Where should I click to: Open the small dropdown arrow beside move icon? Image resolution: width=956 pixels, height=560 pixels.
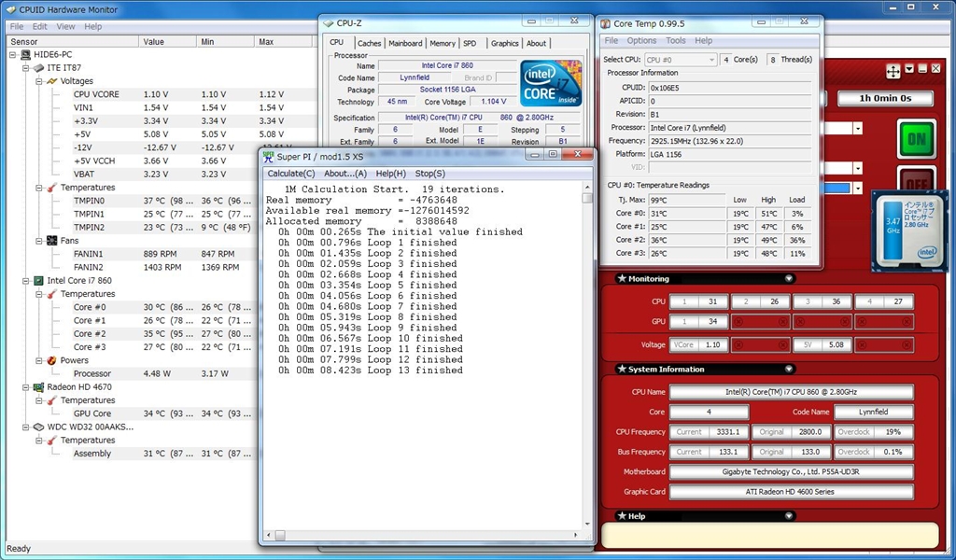click(909, 69)
